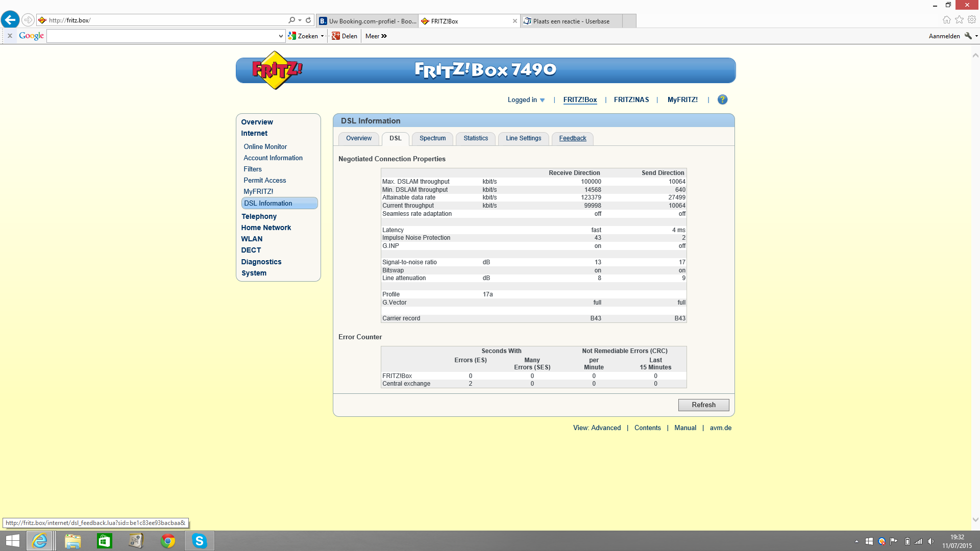Open the Statistics tab
980x551 pixels.
(x=475, y=138)
